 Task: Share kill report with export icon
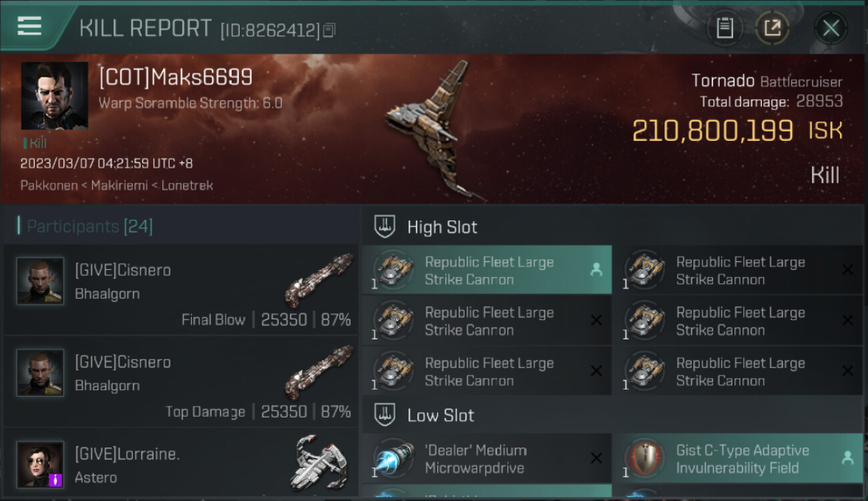[772, 29]
